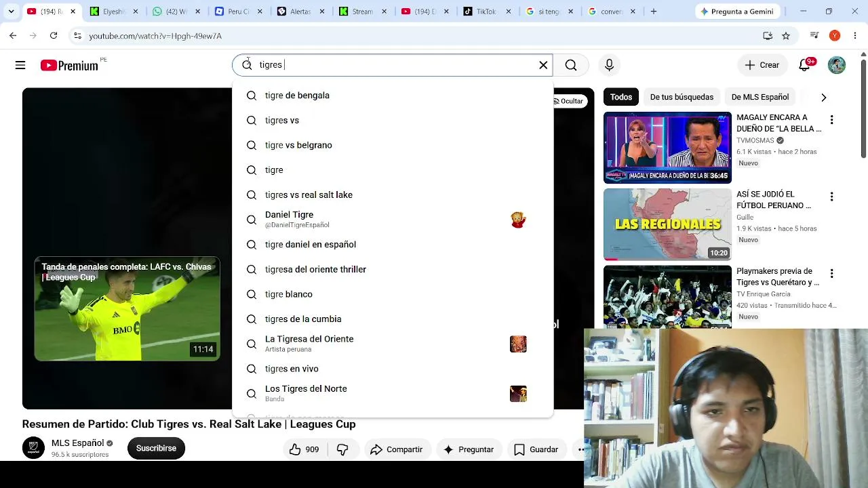This screenshot has width=868, height=488.
Task: Dislike the video with thumbs down
Action: pos(342,449)
